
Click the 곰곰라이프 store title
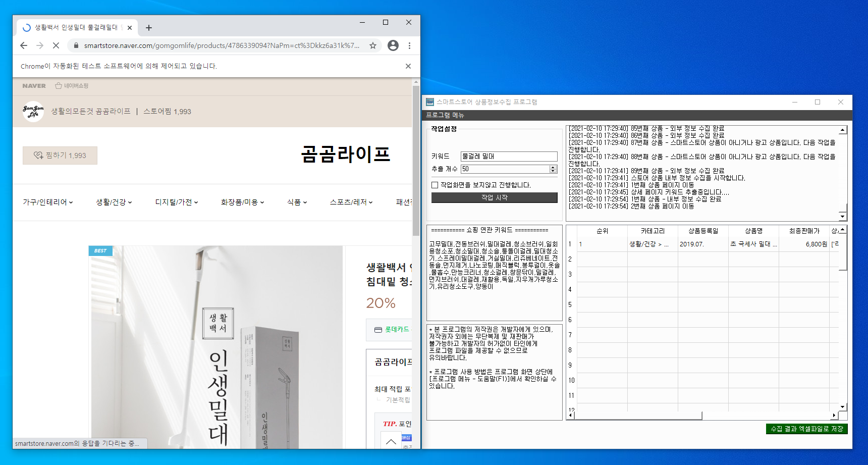346,154
